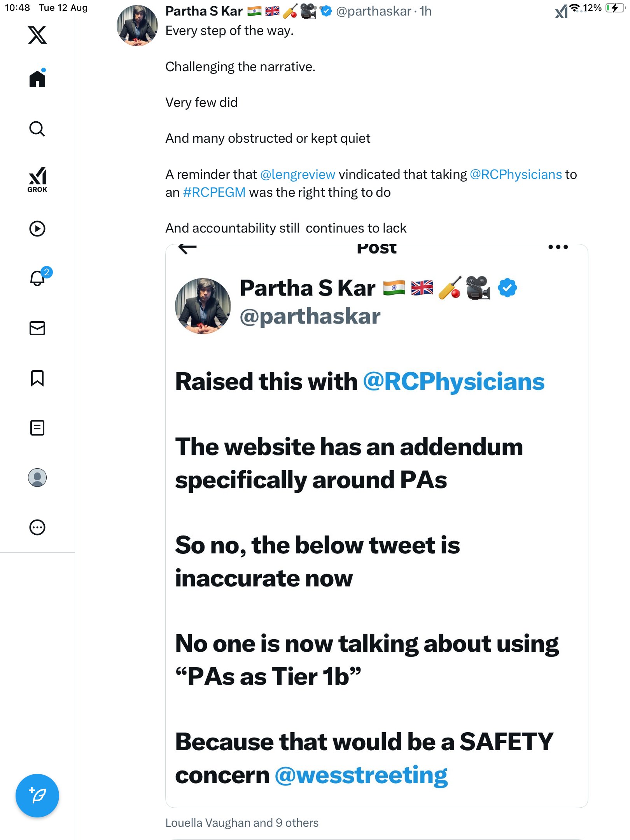Open the #RCPEGM hashtag
Viewport: 630px width, 840px height.
point(214,192)
